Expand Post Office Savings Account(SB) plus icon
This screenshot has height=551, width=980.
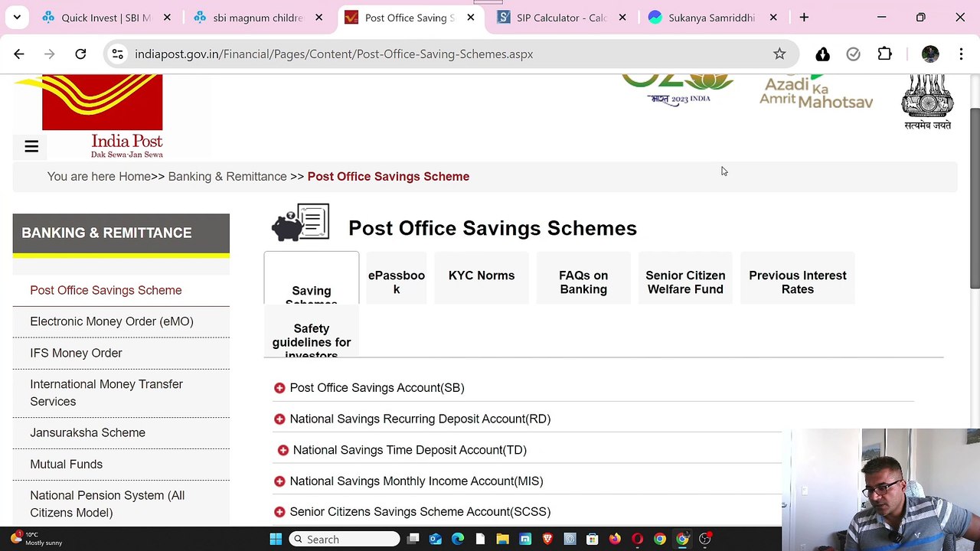click(x=279, y=388)
